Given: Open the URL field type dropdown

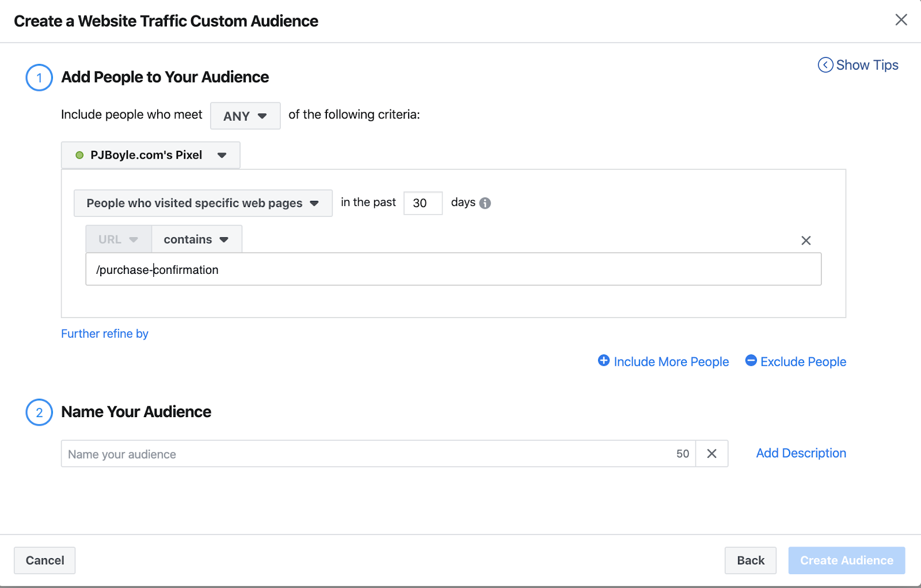Looking at the screenshot, I should pyautogui.click(x=118, y=239).
